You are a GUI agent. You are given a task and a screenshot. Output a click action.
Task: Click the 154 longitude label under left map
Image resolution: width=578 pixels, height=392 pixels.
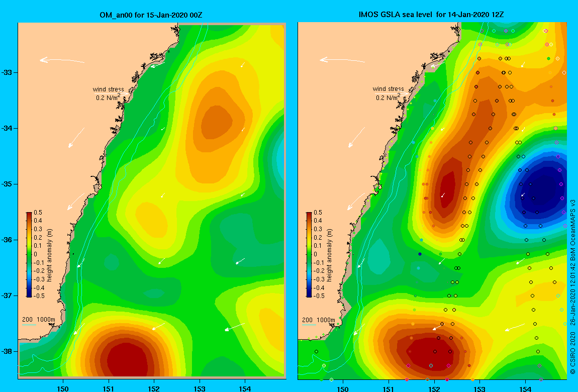(x=245, y=388)
